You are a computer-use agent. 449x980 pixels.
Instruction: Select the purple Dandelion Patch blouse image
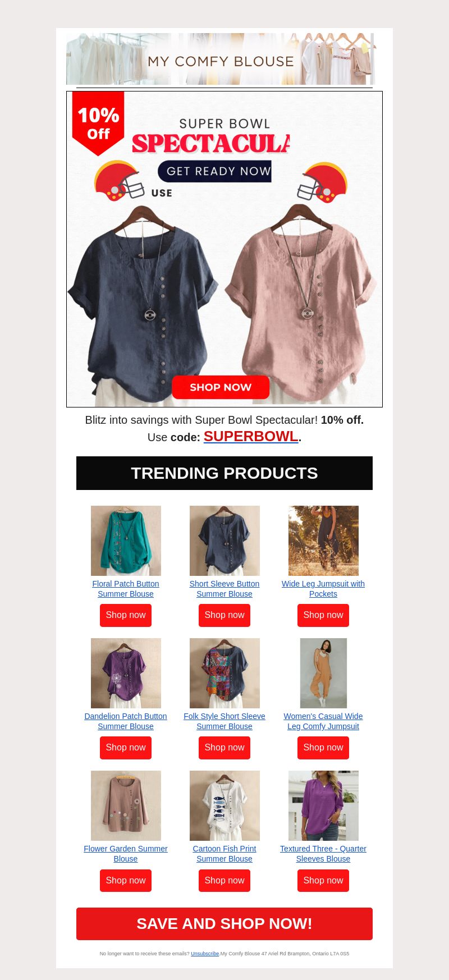[x=126, y=673]
